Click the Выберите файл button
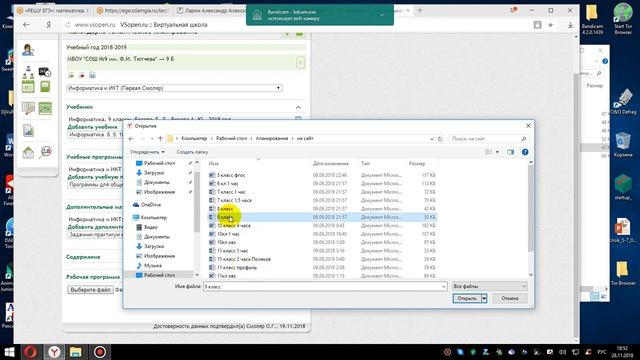Screen dimensions: 640x360 (90, 290)
